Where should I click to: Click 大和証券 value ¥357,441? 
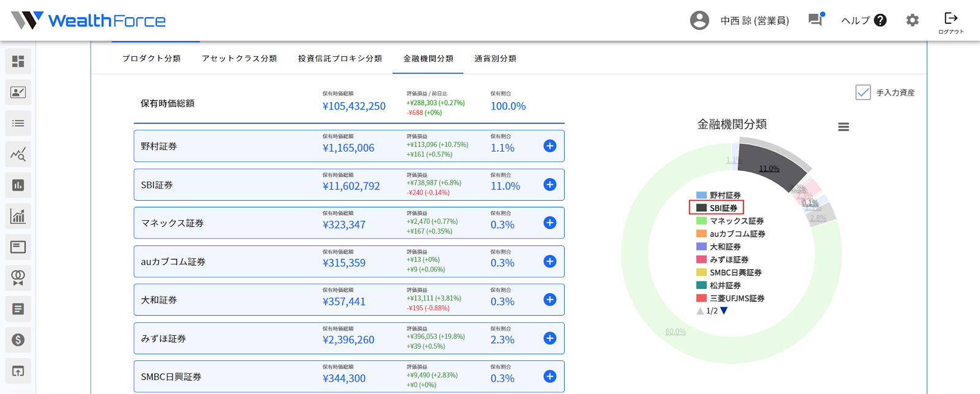click(x=344, y=302)
